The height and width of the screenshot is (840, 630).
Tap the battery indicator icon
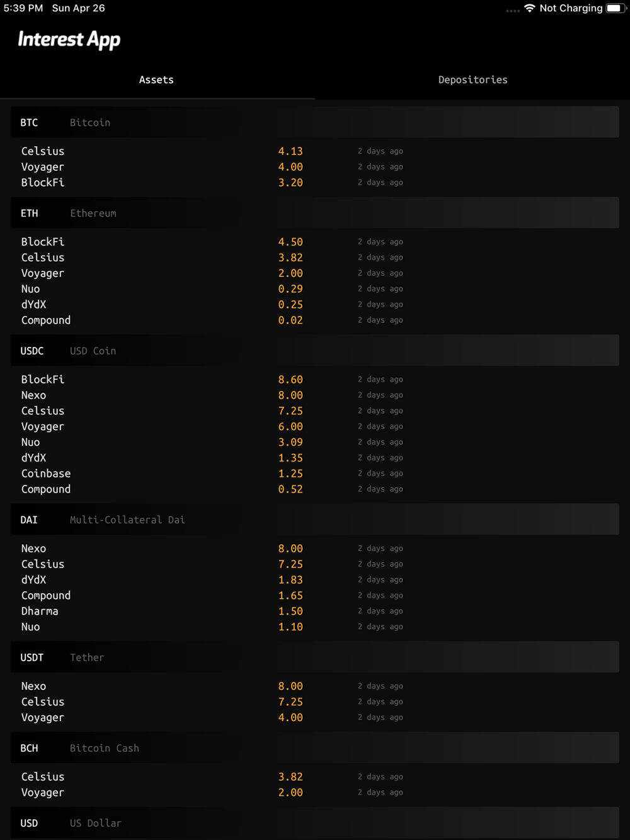616,8
